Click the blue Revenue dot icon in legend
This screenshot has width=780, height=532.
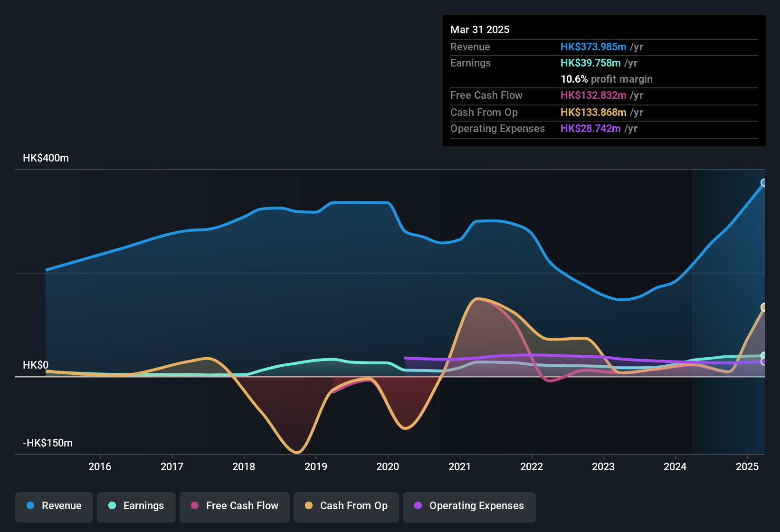tap(30, 506)
